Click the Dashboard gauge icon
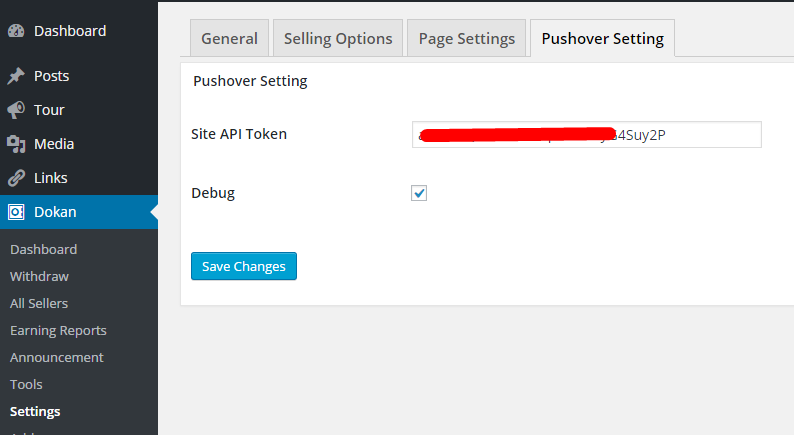Viewport: 794px width, 435px height. pyautogui.click(x=16, y=31)
